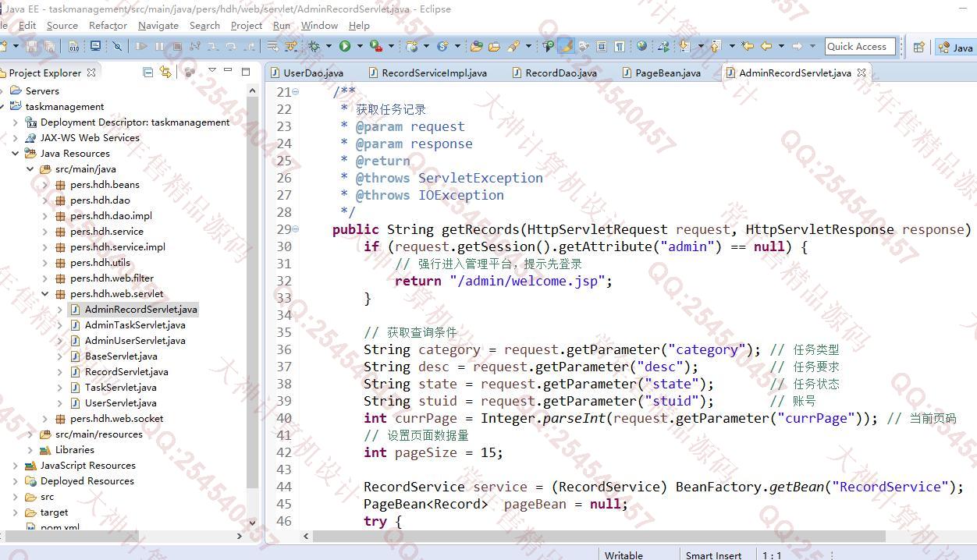This screenshot has height=560, width=977.
Task: Open the Console monitor toolbar icon
Action: click(95, 46)
